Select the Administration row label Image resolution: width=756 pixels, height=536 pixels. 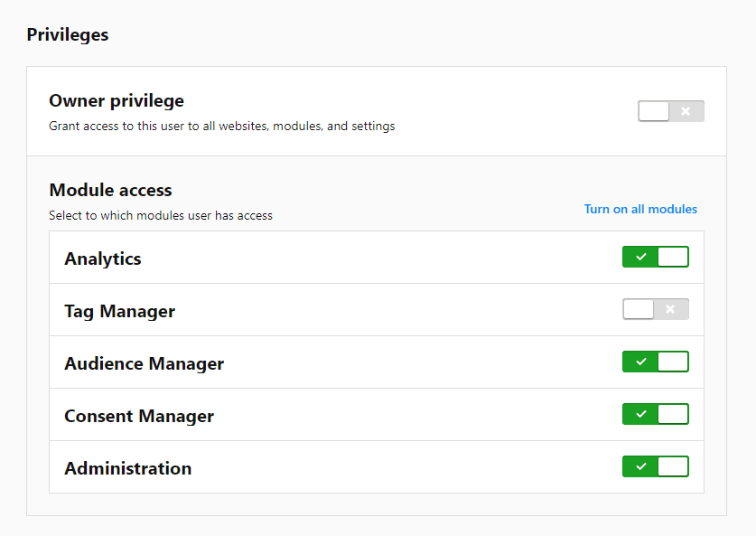click(127, 468)
